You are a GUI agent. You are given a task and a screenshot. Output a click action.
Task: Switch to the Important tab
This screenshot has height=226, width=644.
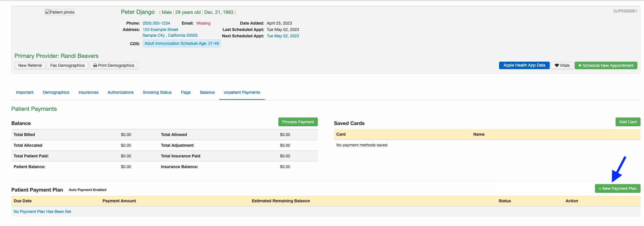pyautogui.click(x=25, y=92)
